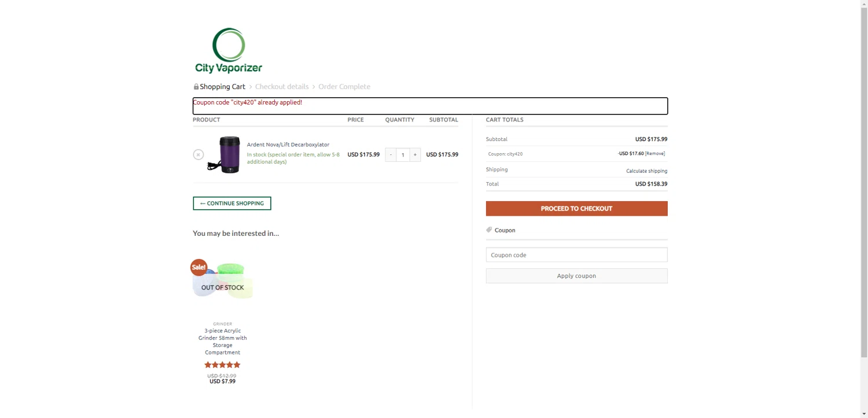Apply coupon button
This screenshot has width=868, height=418.
[x=576, y=276]
